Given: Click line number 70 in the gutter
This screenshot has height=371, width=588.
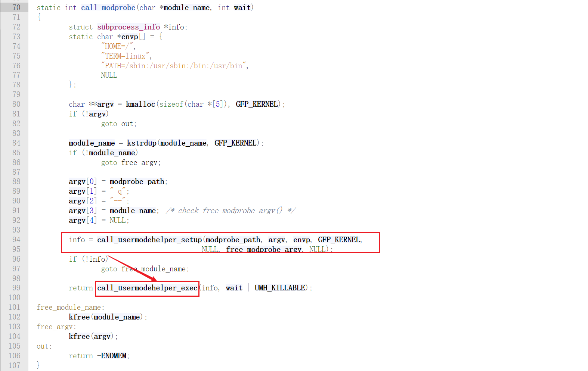Looking at the screenshot, I should 16,7.
